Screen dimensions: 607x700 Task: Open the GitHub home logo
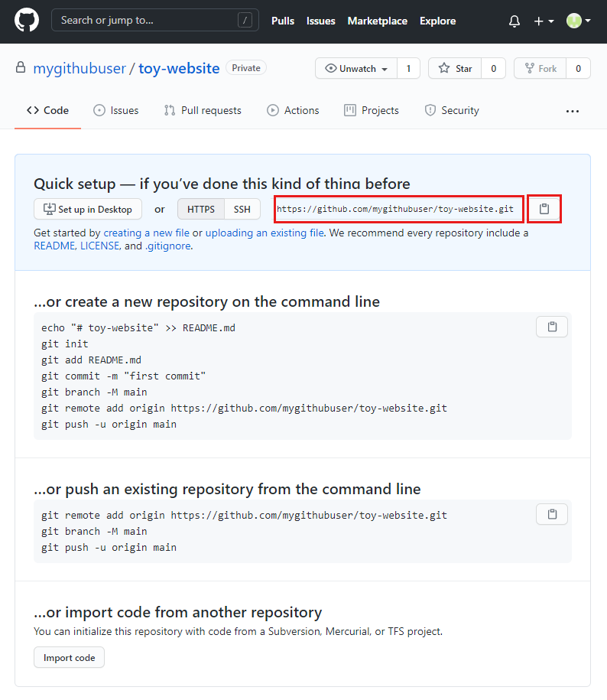[27, 21]
